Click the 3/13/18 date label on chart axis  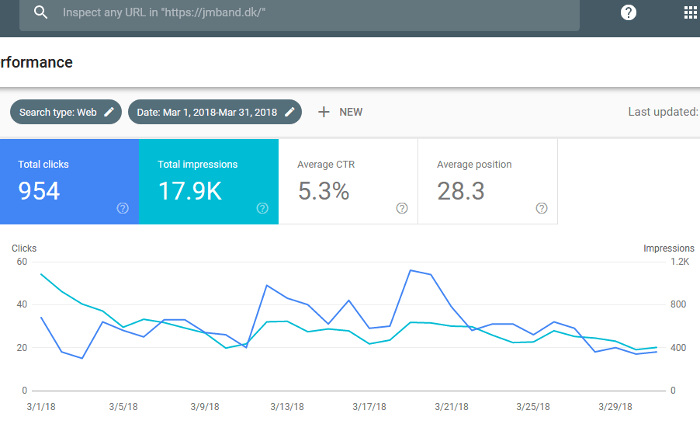[288, 407]
